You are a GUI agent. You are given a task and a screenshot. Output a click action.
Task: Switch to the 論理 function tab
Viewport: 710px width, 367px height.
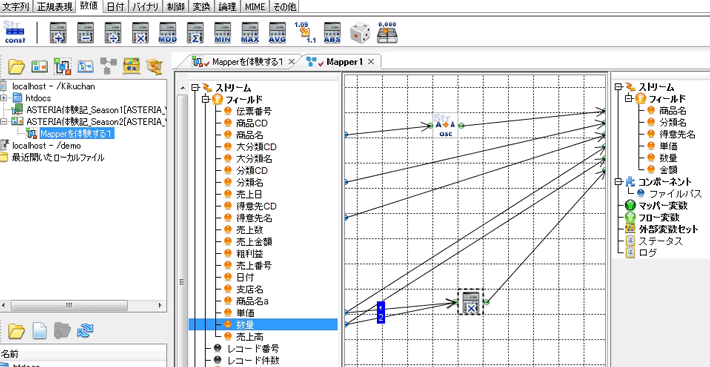228,7
